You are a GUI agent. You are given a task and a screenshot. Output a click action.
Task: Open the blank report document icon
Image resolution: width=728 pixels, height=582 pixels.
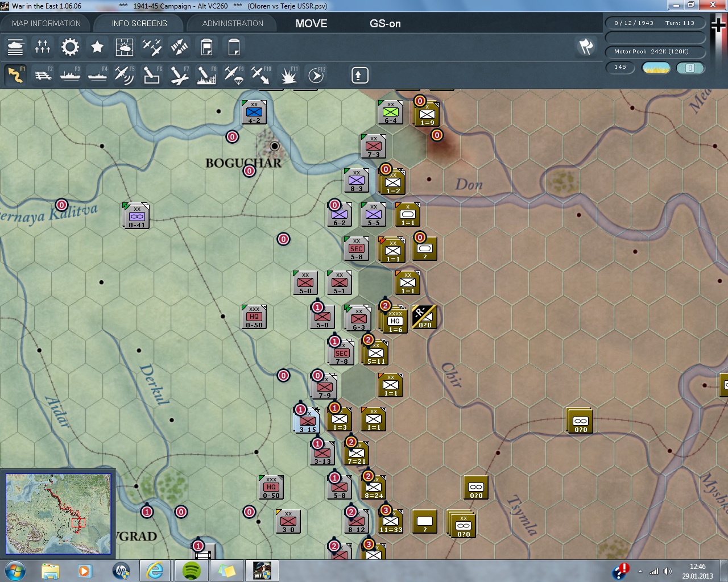[x=234, y=47]
